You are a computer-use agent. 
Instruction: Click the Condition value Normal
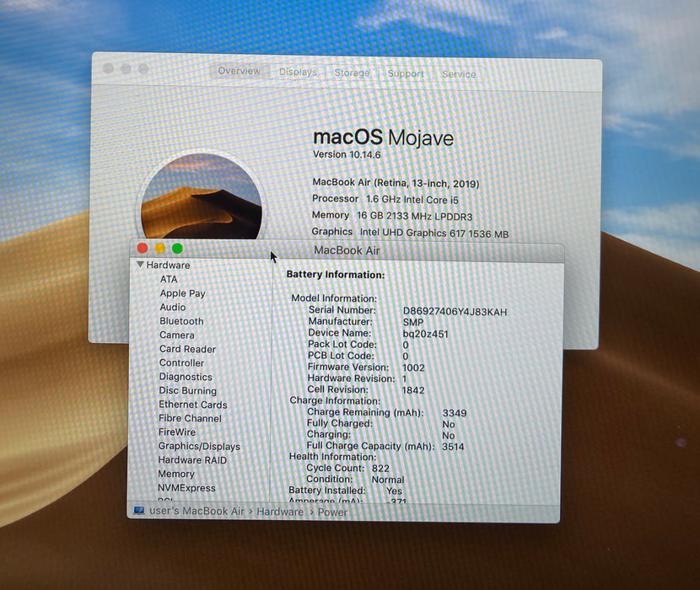[x=388, y=480]
